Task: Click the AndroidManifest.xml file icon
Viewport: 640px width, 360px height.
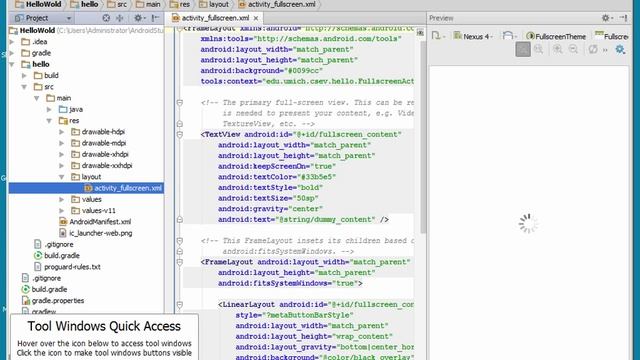Action: click(x=63, y=222)
